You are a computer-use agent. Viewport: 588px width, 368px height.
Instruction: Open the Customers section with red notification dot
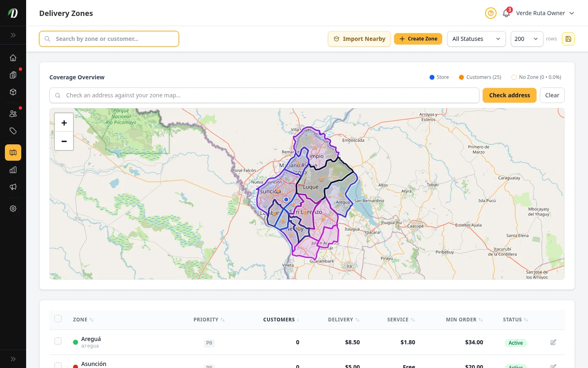coord(13,113)
